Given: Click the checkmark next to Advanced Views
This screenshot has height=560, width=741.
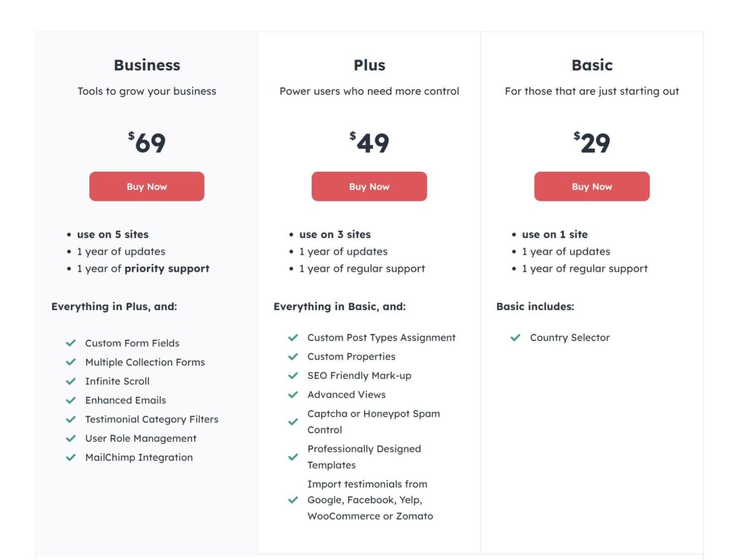Looking at the screenshot, I should pyautogui.click(x=293, y=395).
